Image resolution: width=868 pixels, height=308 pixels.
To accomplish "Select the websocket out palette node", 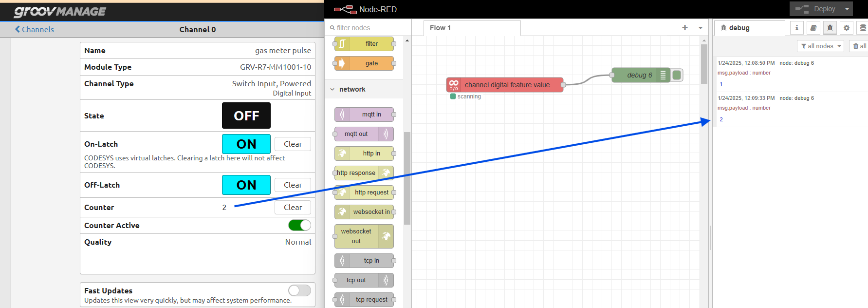I will (x=364, y=236).
